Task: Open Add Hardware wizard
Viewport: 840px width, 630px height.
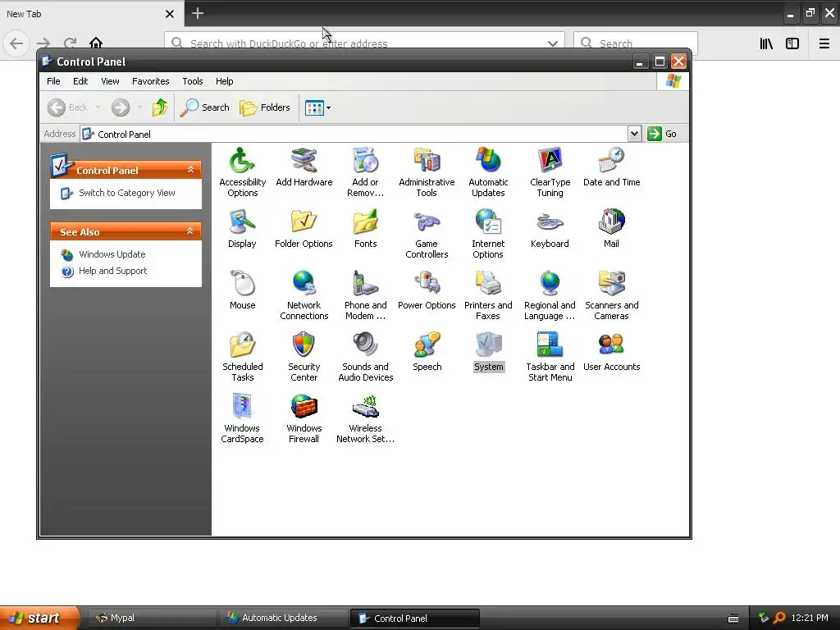Action: click(x=304, y=167)
